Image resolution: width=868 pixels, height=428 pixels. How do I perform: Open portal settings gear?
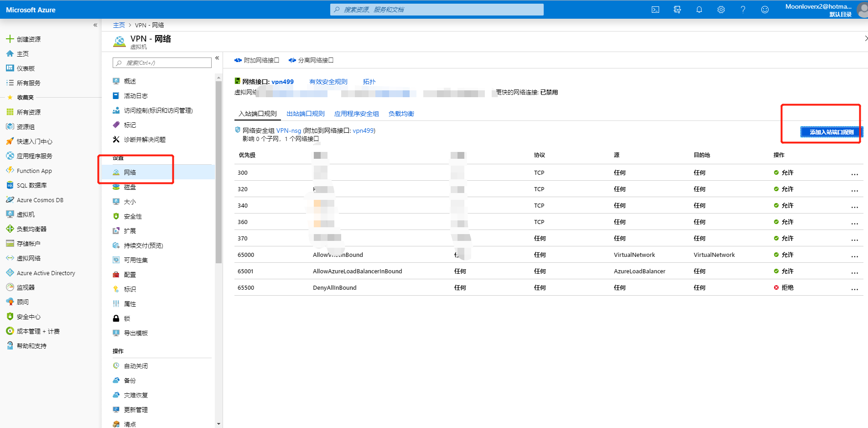[721, 10]
